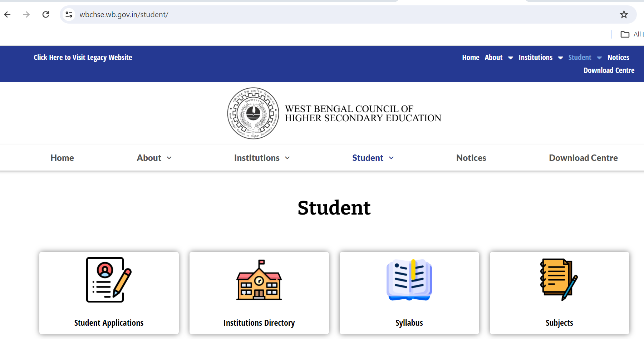Screen dimensions: 644x339
Task: Open the All Bookmarks folder
Action: 632,34
